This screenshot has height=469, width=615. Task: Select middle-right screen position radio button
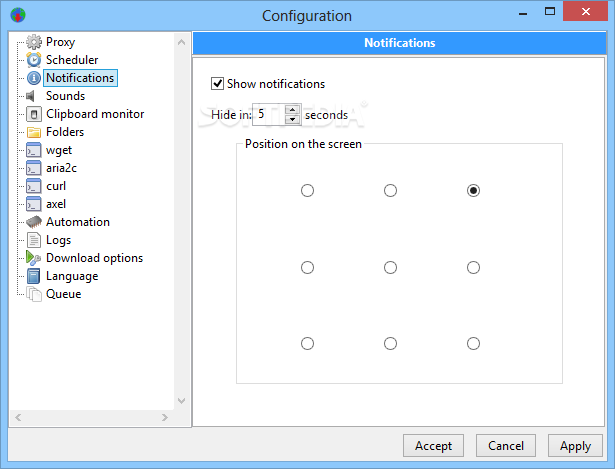tap(473, 267)
